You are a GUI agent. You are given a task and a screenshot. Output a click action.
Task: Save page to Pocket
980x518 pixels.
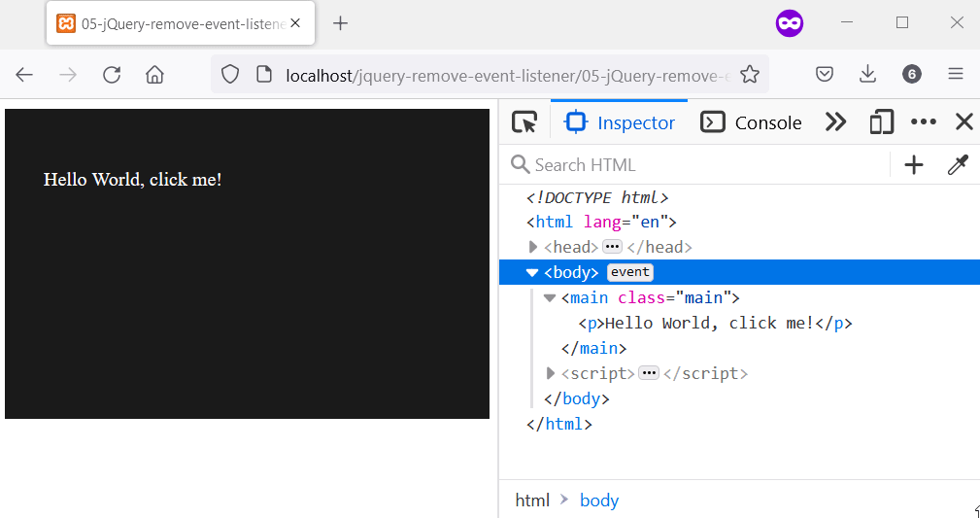pos(824,75)
